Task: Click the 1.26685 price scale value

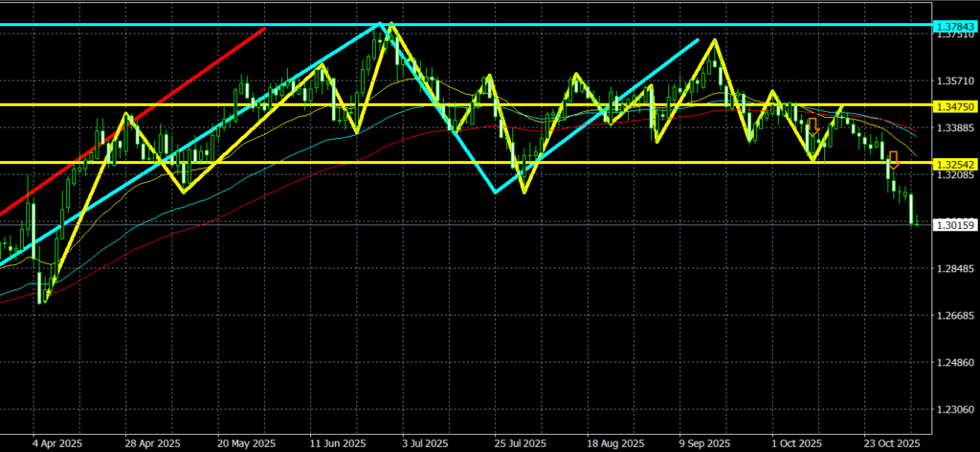Action: pos(955,315)
